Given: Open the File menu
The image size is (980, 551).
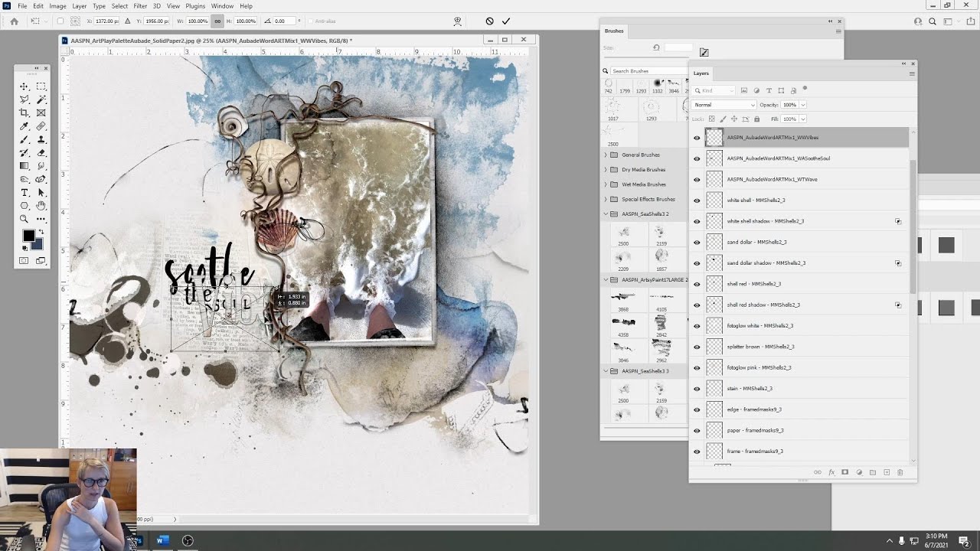Looking at the screenshot, I should (22, 6).
